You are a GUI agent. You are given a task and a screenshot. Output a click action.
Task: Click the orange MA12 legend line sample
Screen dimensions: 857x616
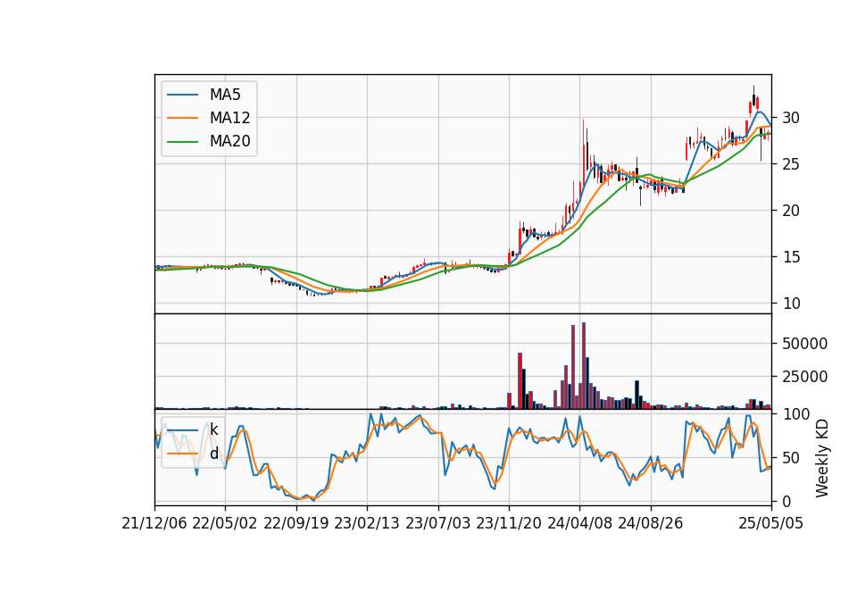tap(182, 118)
